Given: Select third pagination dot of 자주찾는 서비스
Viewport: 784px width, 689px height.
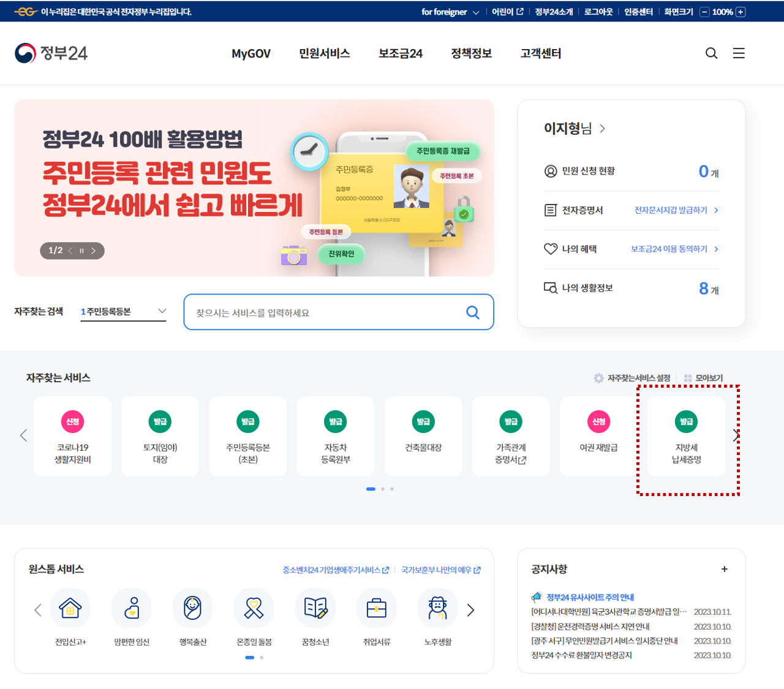Looking at the screenshot, I should coord(392,489).
